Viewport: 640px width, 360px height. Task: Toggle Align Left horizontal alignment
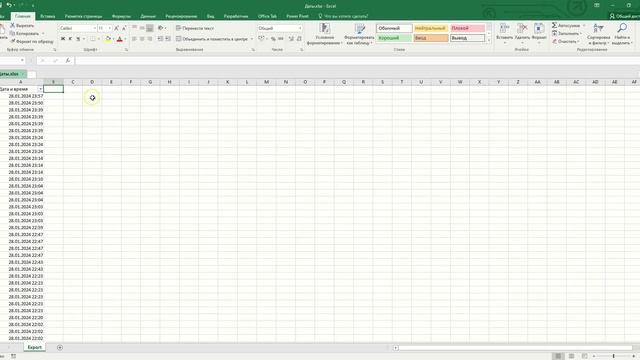click(134, 39)
